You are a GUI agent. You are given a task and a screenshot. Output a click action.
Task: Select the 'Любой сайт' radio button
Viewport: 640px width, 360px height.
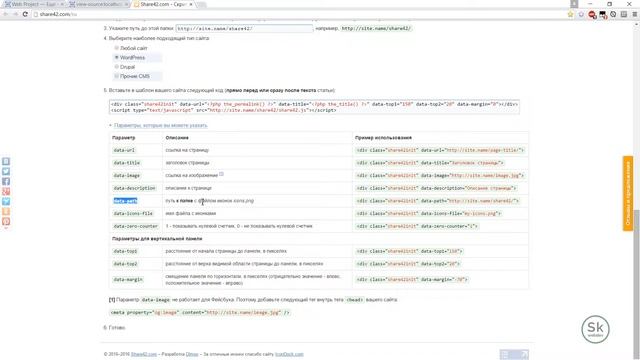click(116, 48)
